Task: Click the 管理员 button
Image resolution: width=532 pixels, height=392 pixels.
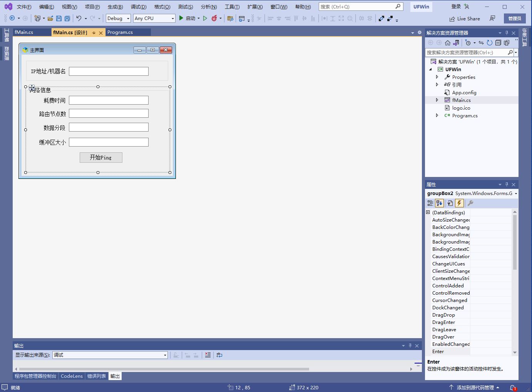Action: (515, 18)
